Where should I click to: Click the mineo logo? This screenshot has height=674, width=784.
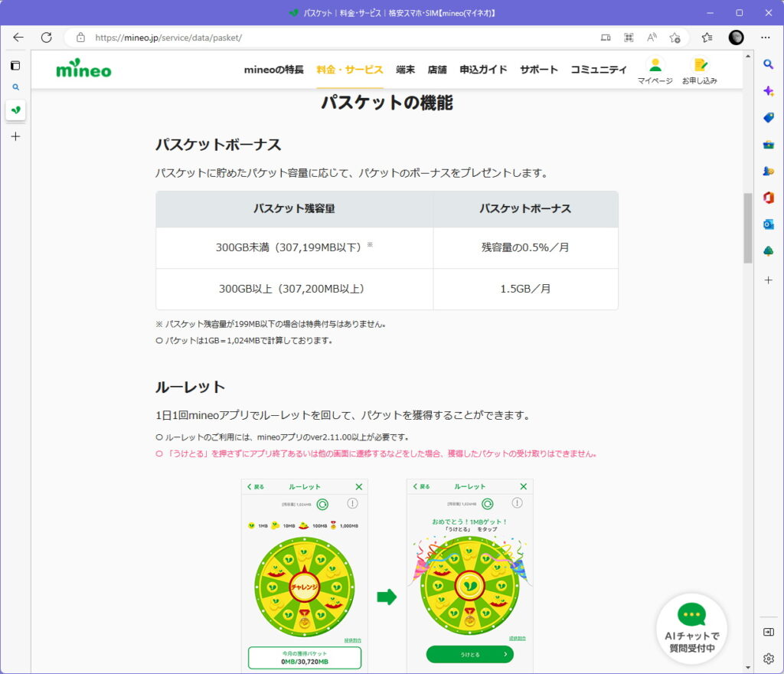(83, 69)
